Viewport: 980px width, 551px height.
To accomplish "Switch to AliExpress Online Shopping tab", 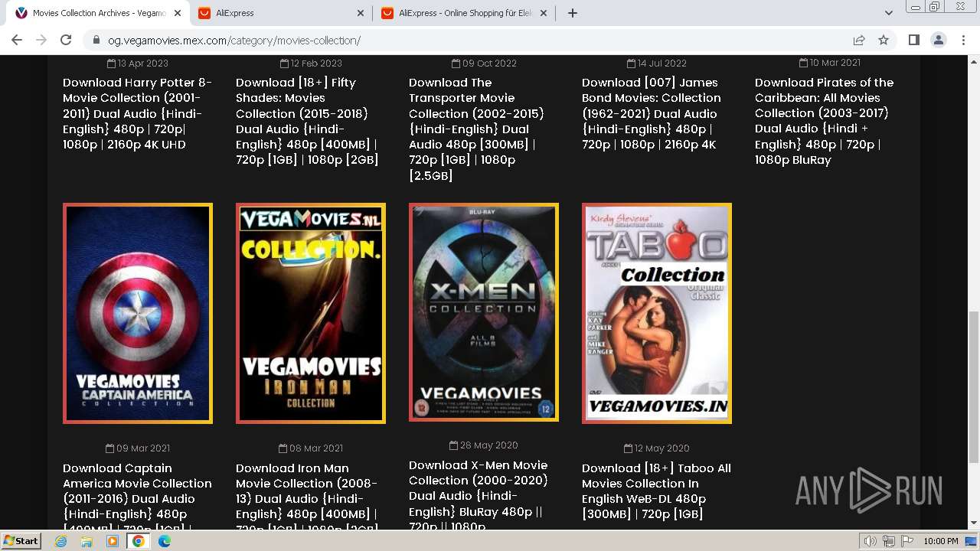I will (464, 13).
